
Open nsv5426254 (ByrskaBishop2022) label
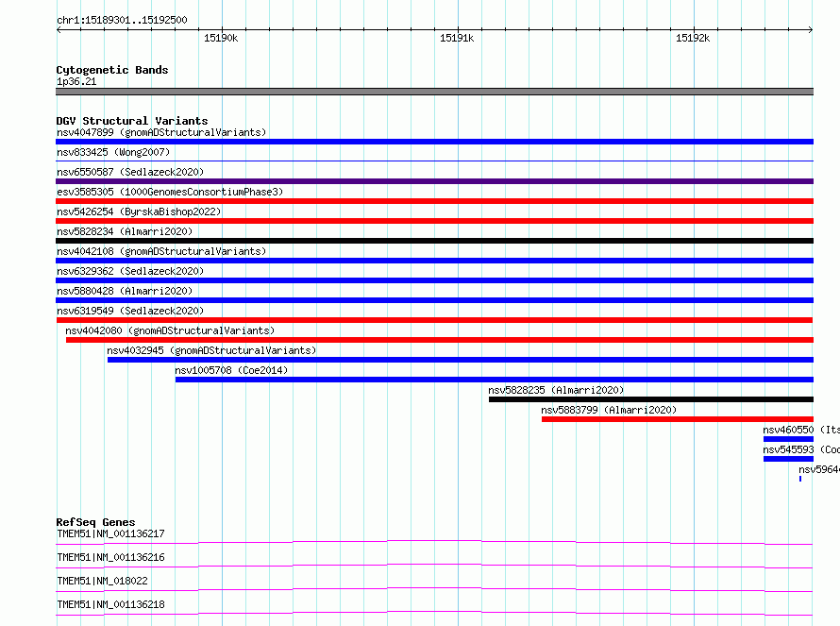click(139, 211)
